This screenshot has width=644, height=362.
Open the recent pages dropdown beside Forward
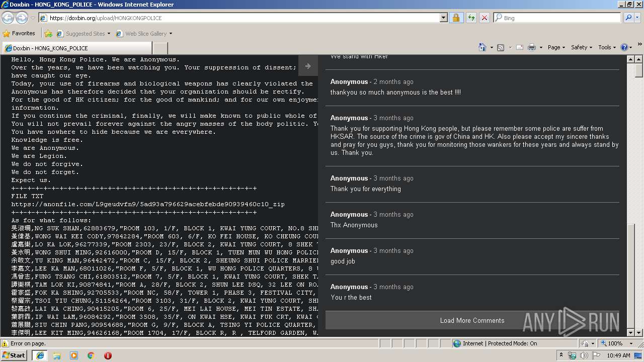33,18
